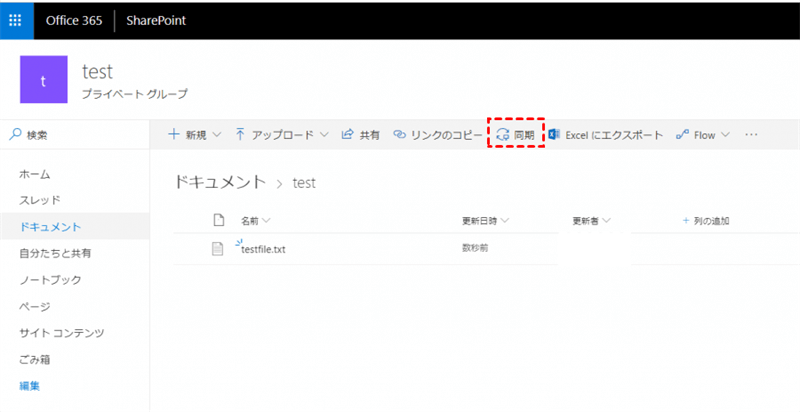Click プライベート グループ subtitle

pyautogui.click(x=135, y=94)
